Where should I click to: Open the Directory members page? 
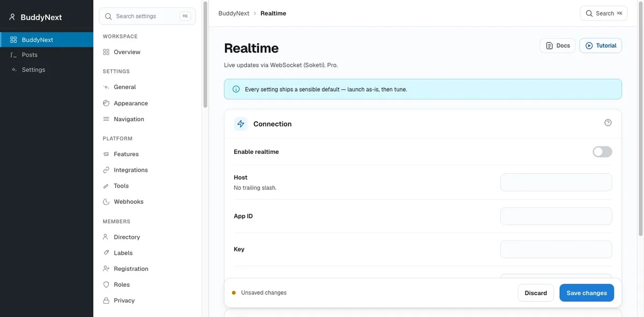[148, 237]
